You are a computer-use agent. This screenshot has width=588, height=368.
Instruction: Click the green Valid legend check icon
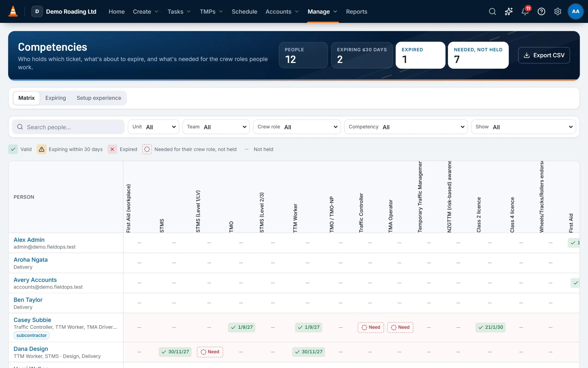13,149
